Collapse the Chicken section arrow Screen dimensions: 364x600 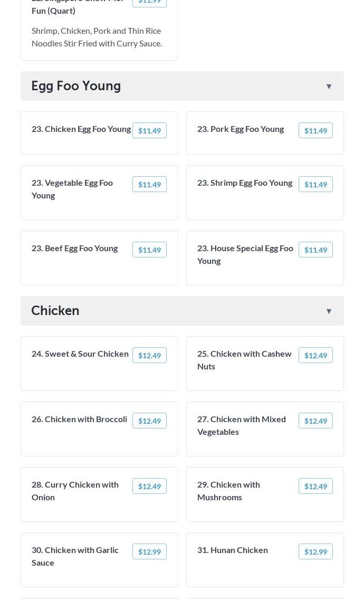pyautogui.click(x=329, y=311)
